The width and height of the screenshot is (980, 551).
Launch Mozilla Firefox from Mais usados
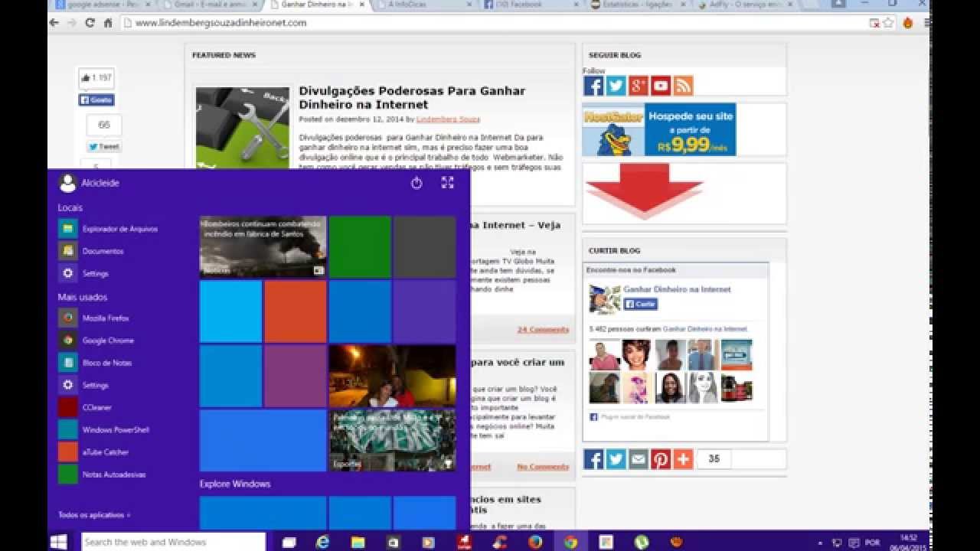(94, 318)
